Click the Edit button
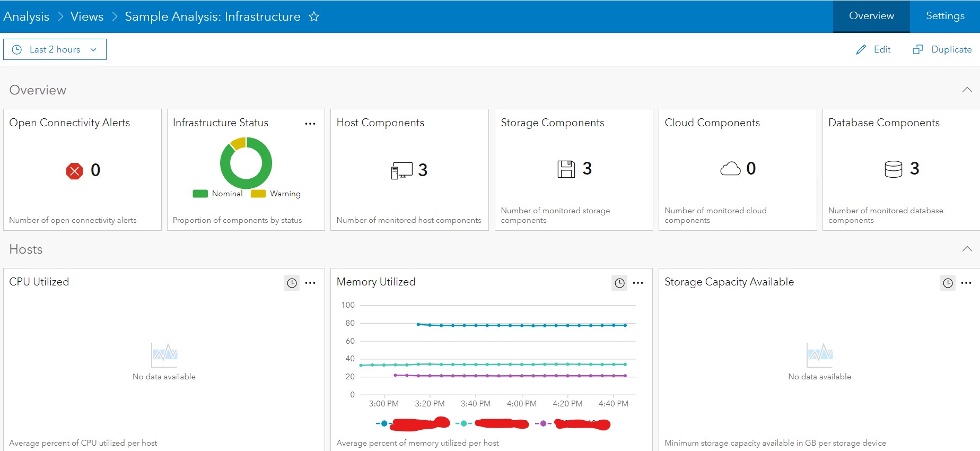 click(x=873, y=49)
